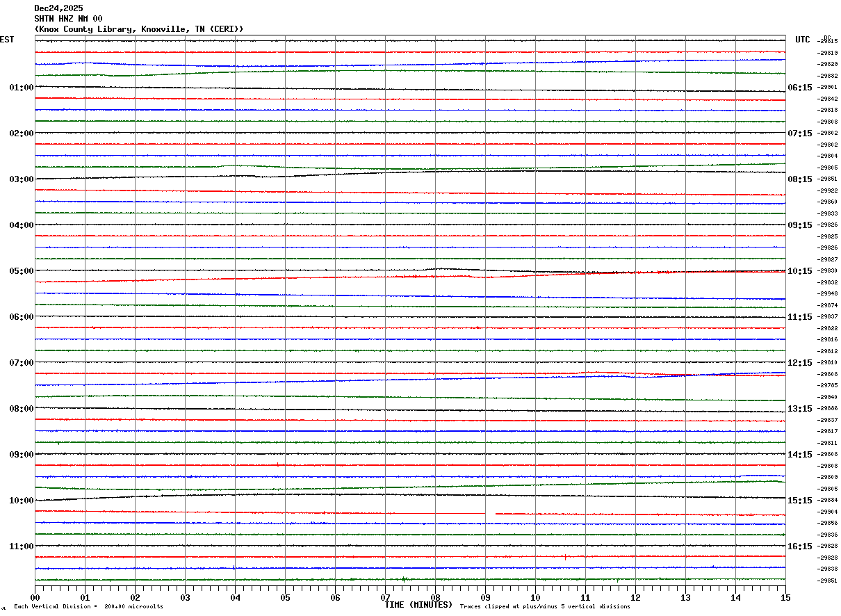Image resolution: width=841 pixels, height=616 pixels.
Task: Select the 09:00 EST row label
Action: [x=22, y=455]
